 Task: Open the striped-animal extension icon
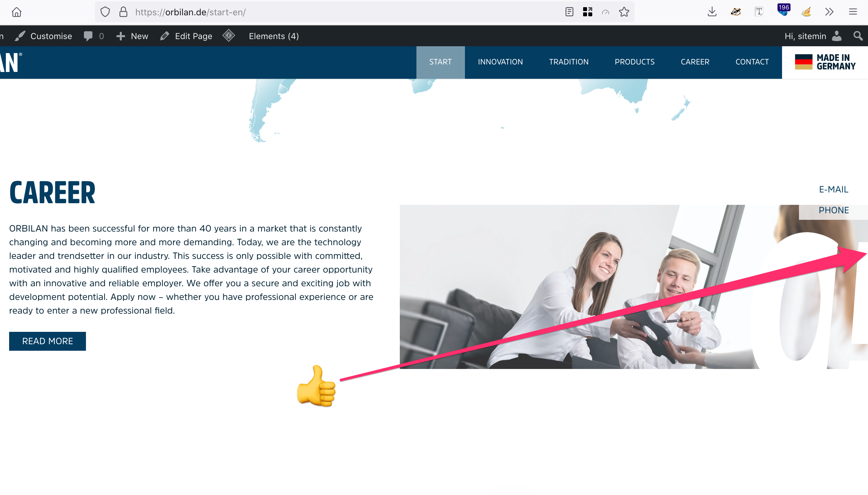(736, 12)
